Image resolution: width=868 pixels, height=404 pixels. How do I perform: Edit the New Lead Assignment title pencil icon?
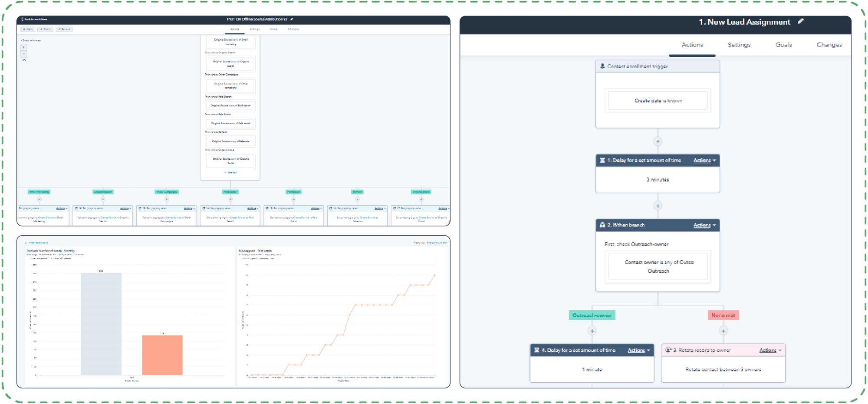801,21
